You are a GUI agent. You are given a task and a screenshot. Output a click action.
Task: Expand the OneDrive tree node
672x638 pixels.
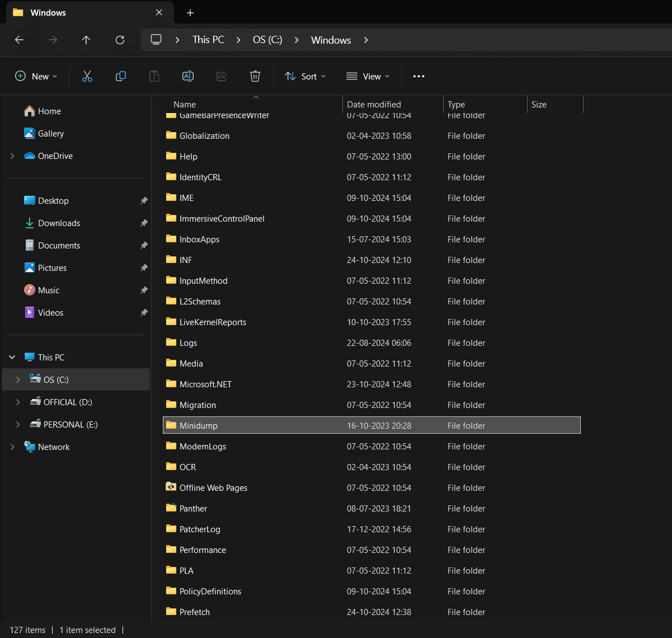12,156
